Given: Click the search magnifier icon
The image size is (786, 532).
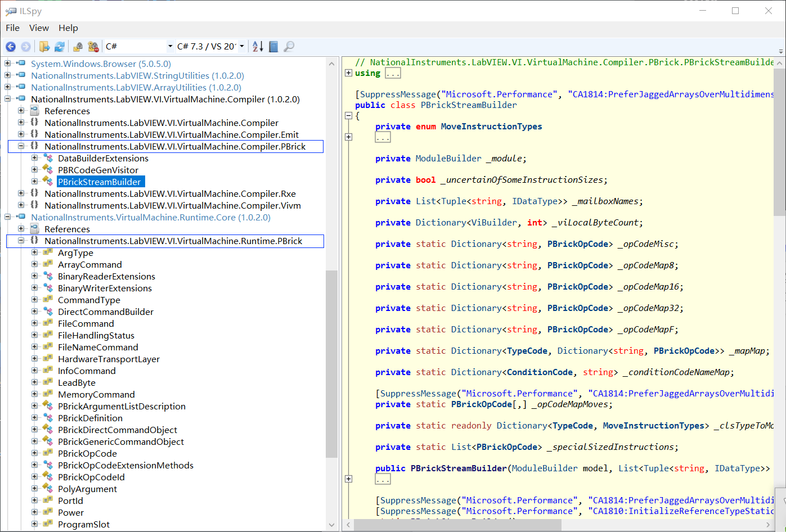Looking at the screenshot, I should pos(289,47).
